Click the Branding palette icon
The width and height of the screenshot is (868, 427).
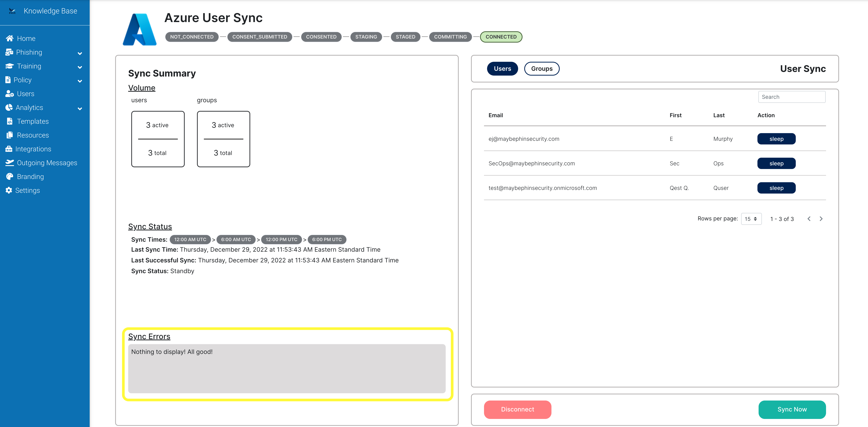[10, 177]
